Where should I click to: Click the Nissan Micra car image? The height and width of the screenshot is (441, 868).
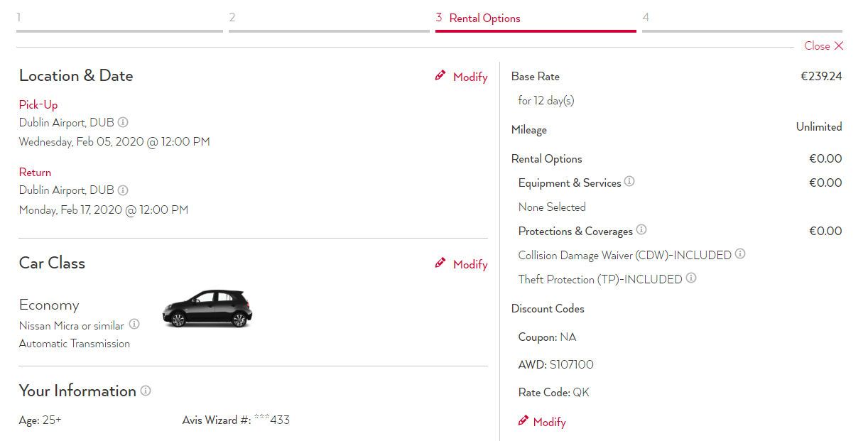207,309
